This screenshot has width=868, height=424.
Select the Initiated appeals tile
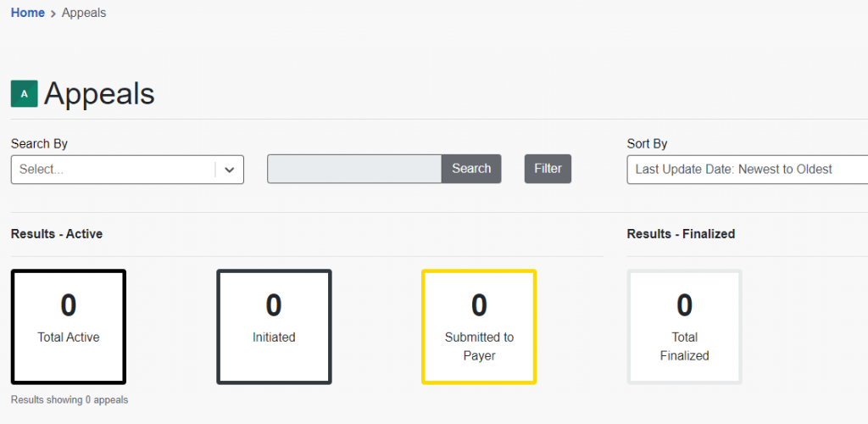pos(274,326)
